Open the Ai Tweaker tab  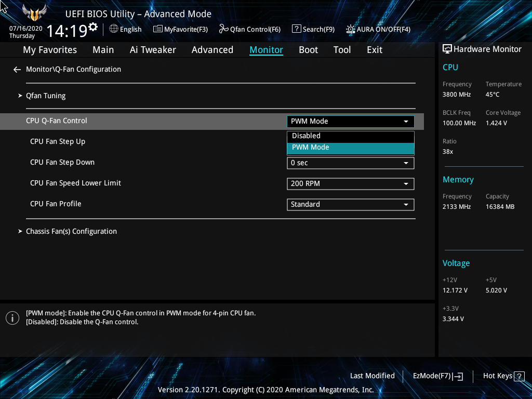153,50
